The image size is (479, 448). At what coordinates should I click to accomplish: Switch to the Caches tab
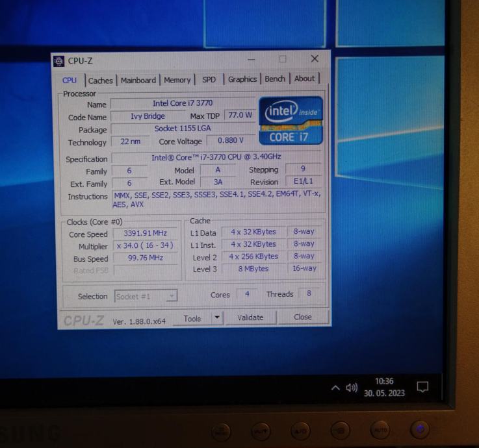click(100, 81)
